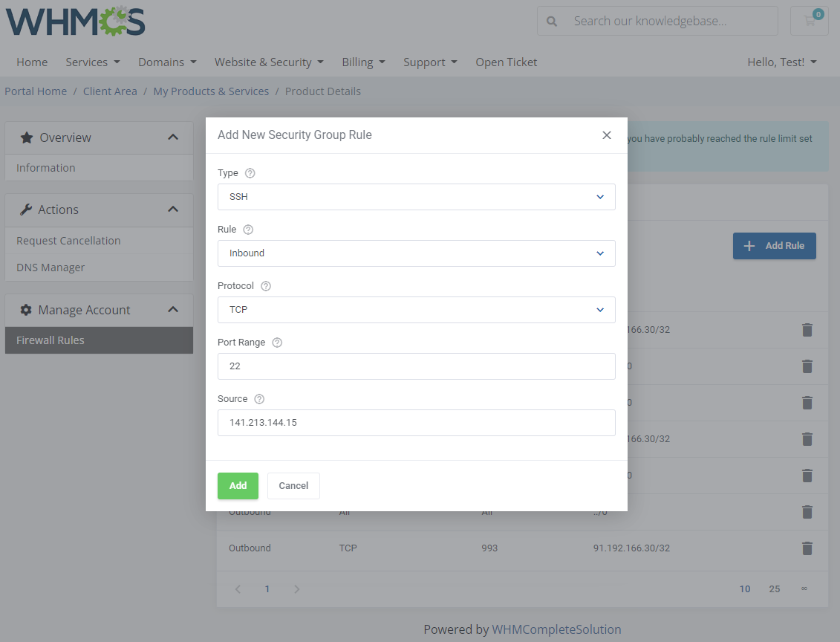The image size is (840, 642).
Task: Open the Type field help tooltip
Action: pyautogui.click(x=250, y=172)
